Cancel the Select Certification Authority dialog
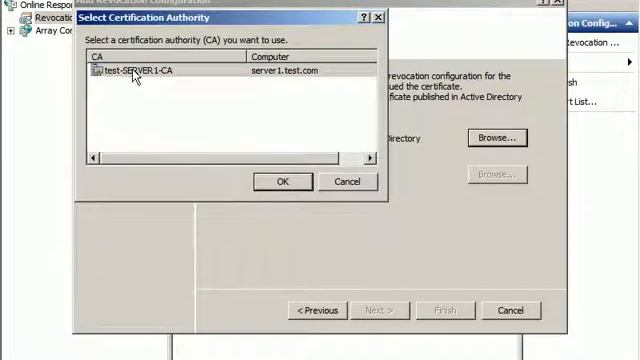Viewport: 640px width, 360px height. [x=347, y=182]
